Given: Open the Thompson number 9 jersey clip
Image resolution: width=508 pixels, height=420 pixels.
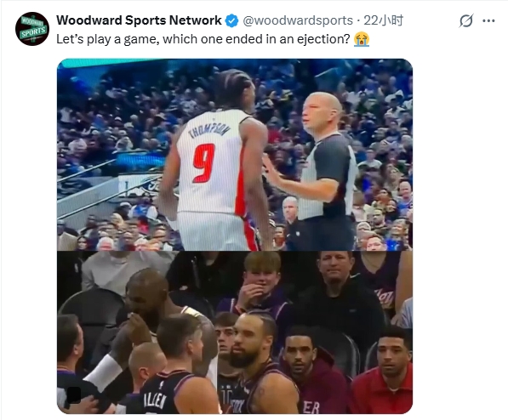Looking at the screenshot, I should pos(235,155).
